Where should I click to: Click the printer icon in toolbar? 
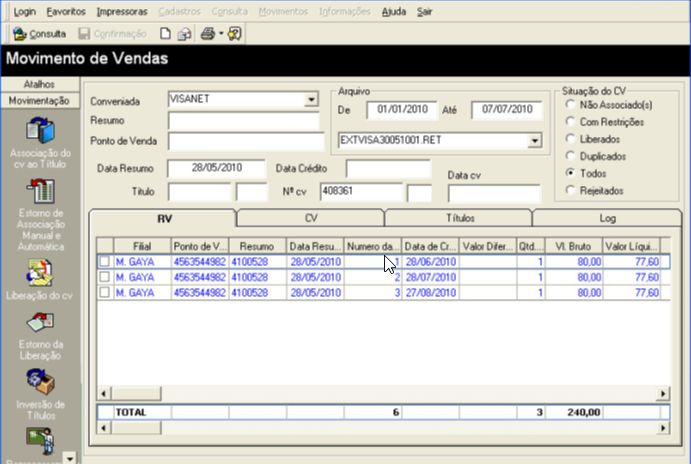[208, 34]
